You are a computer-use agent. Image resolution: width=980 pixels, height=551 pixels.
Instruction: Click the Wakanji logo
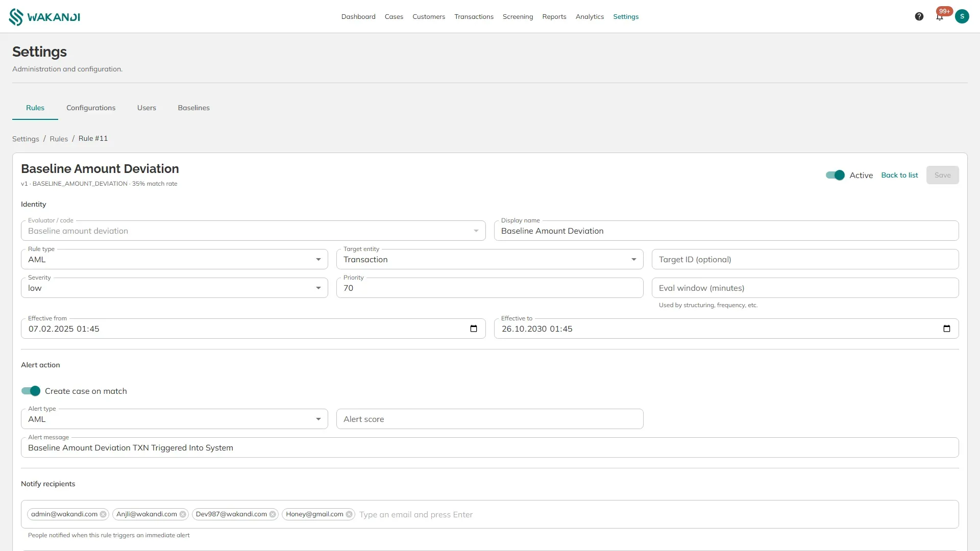(44, 17)
